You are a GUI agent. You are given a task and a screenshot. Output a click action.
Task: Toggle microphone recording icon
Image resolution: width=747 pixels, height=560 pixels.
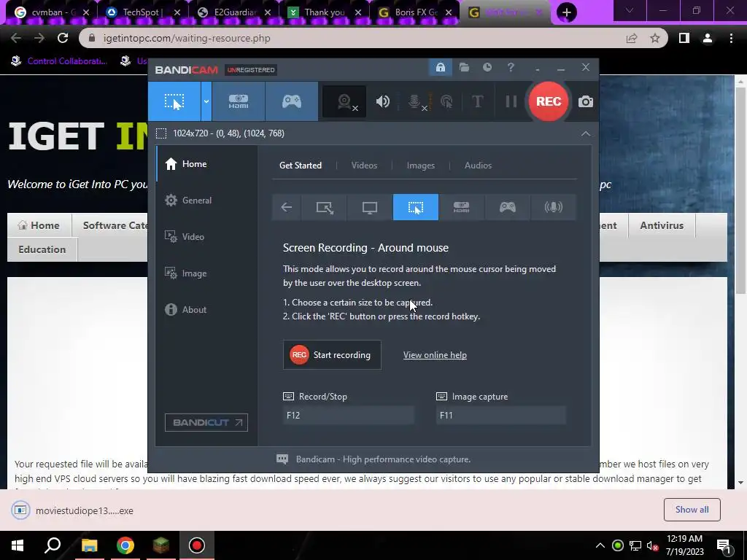pos(415,101)
